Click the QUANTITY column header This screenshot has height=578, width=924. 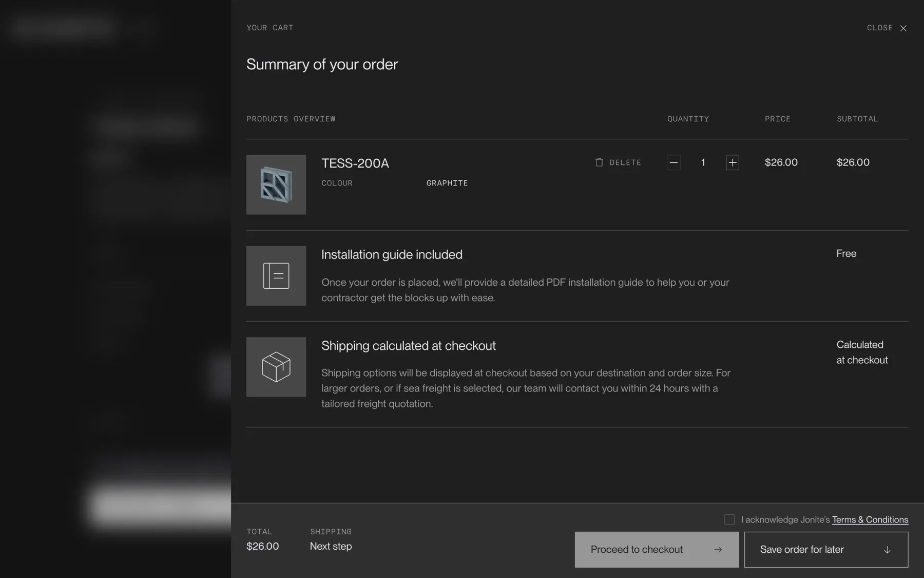click(688, 119)
